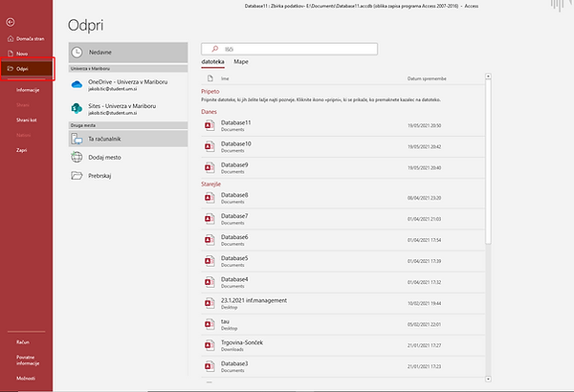The image size is (574, 392).
Task: Open Račun account page
Action: tap(23, 342)
